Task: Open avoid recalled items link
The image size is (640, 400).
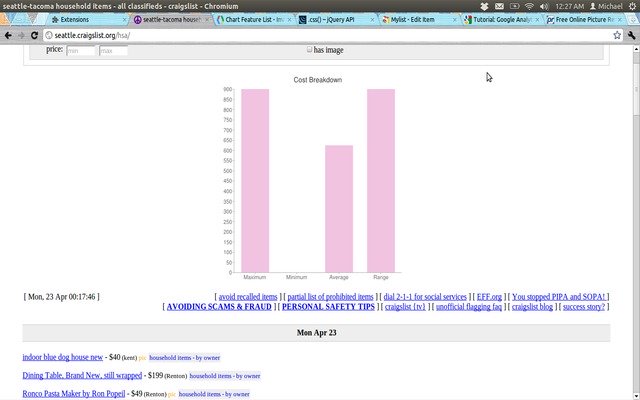Action: point(248,297)
